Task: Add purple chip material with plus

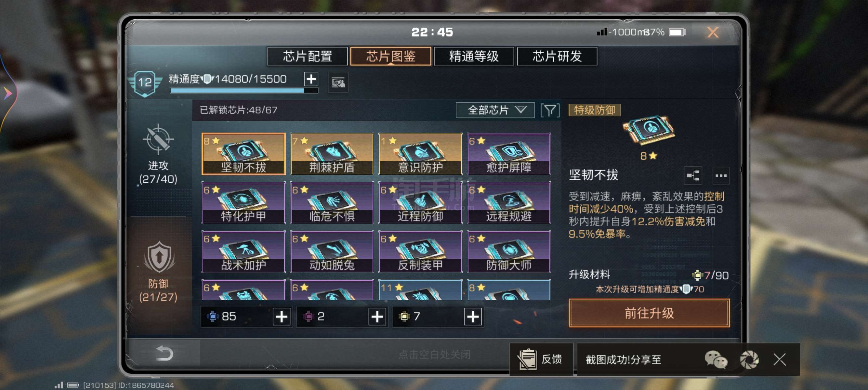Action: (377, 317)
